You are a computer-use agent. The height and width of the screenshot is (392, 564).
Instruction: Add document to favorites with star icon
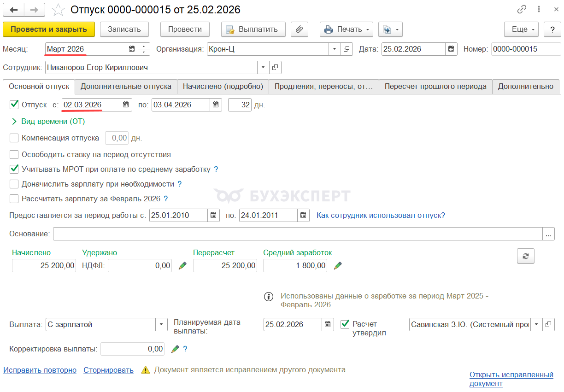pos(58,10)
